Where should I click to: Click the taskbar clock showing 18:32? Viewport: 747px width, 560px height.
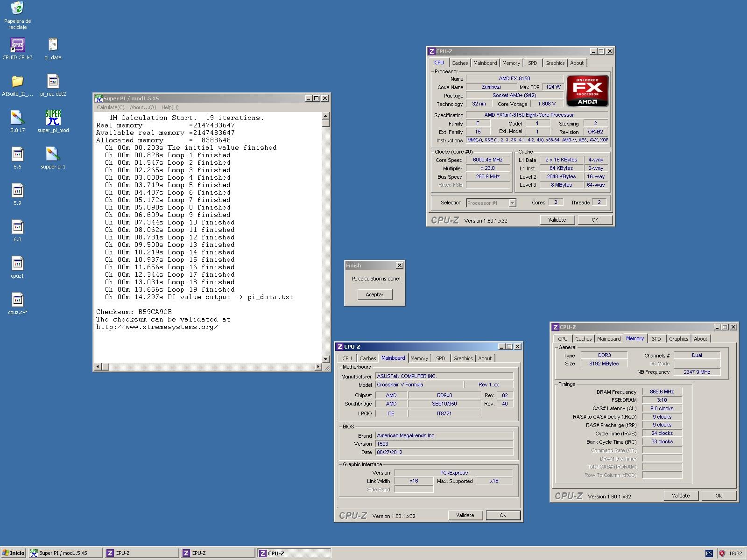(735, 553)
